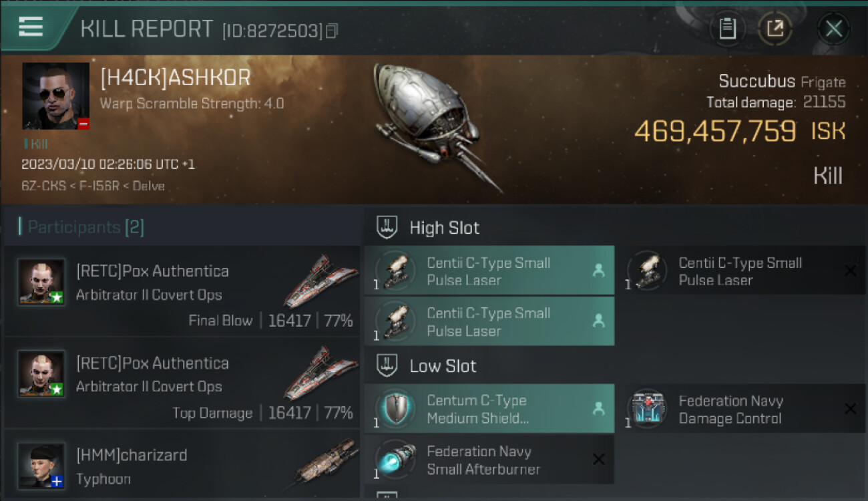Open the High Slot section header
The height and width of the screenshot is (501, 868).
click(x=444, y=228)
